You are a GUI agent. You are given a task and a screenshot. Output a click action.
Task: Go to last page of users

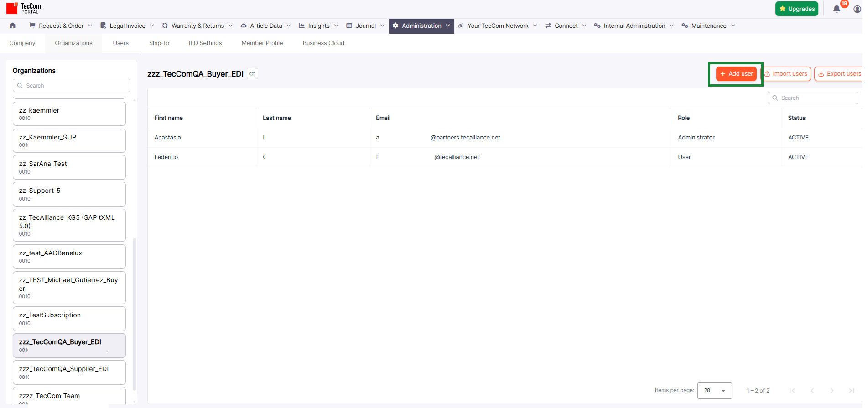(851, 391)
